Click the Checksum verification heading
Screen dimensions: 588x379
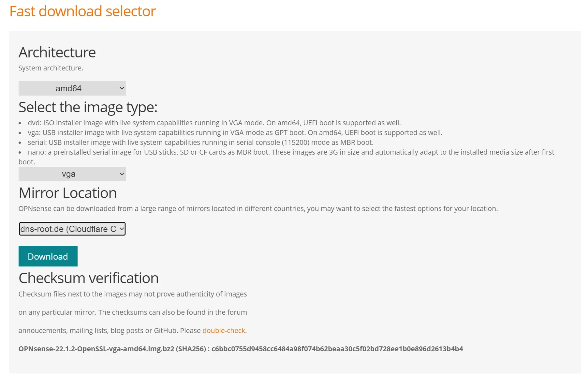[88, 278]
